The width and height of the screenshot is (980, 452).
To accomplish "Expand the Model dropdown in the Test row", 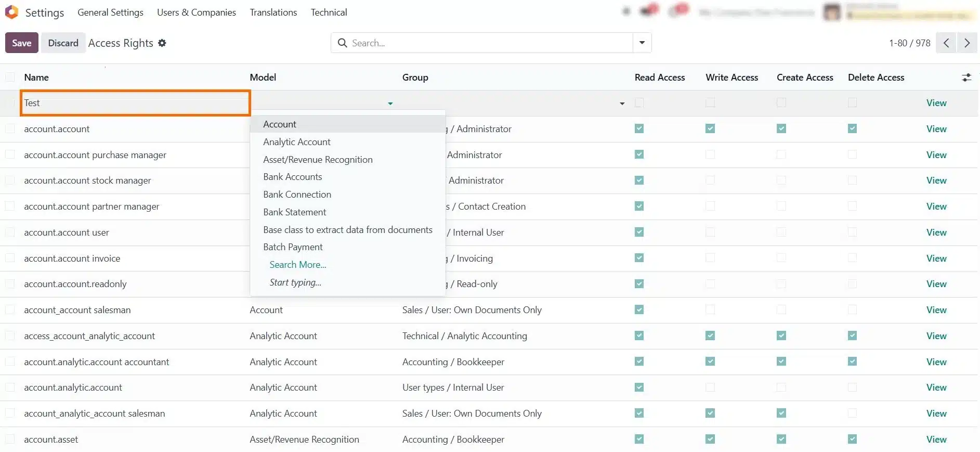I will (390, 104).
